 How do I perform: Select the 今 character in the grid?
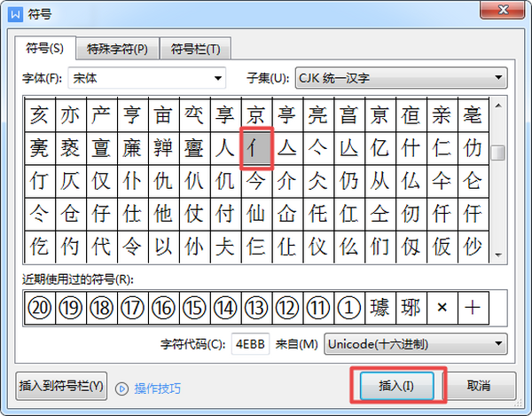pyautogui.click(x=256, y=181)
